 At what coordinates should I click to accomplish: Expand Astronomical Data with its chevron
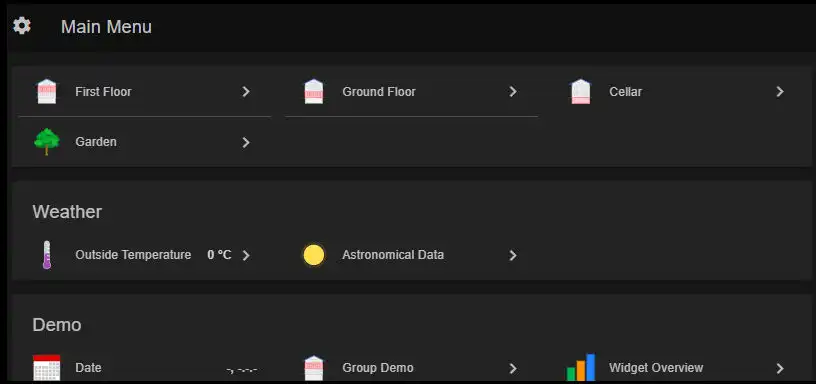click(x=513, y=255)
